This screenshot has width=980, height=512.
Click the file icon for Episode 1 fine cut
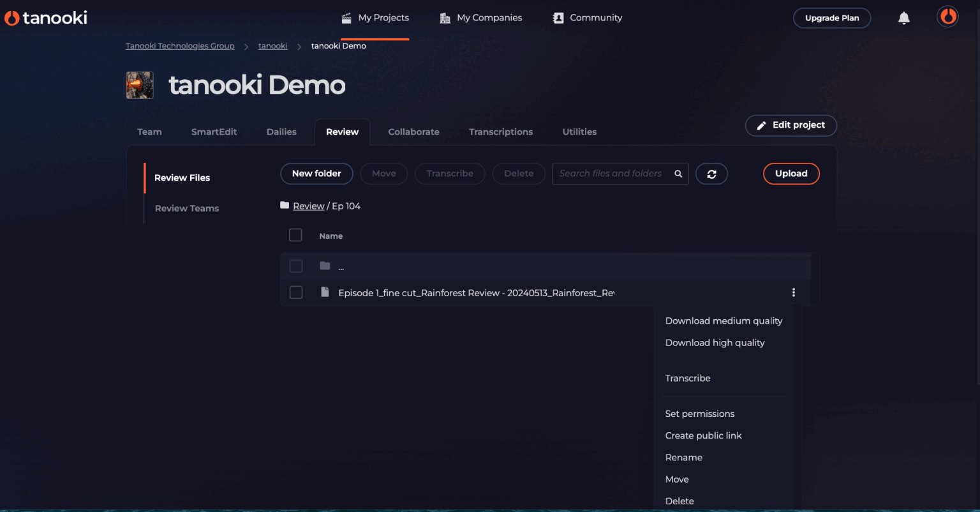[x=325, y=292]
